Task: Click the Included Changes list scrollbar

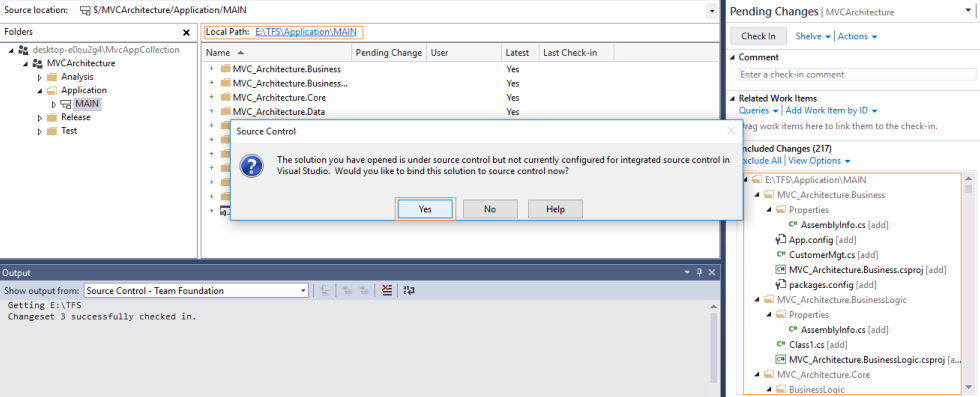Action: tap(969, 284)
